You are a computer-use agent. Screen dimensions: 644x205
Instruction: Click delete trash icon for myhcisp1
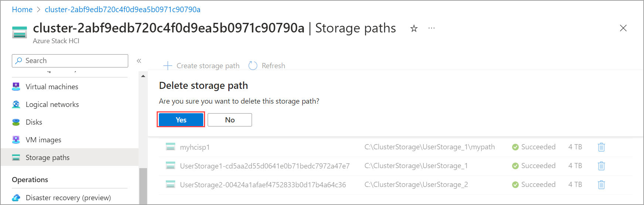(601, 147)
